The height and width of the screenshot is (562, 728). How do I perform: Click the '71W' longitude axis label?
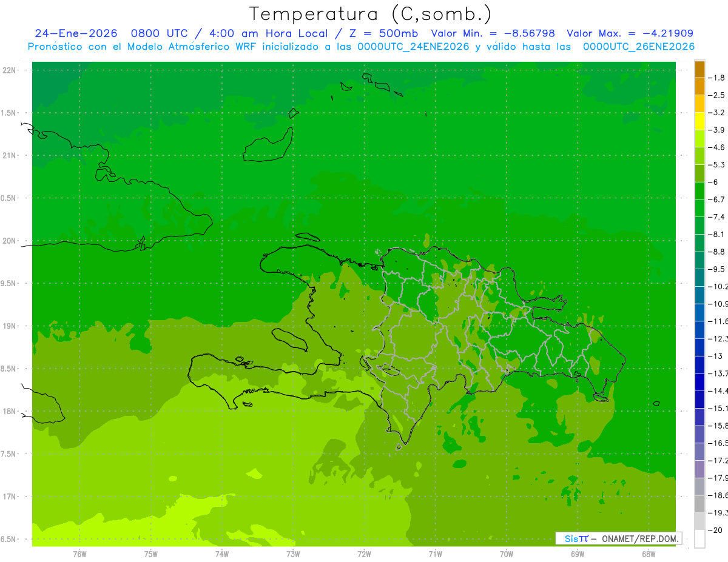click(x=435, y=554)
